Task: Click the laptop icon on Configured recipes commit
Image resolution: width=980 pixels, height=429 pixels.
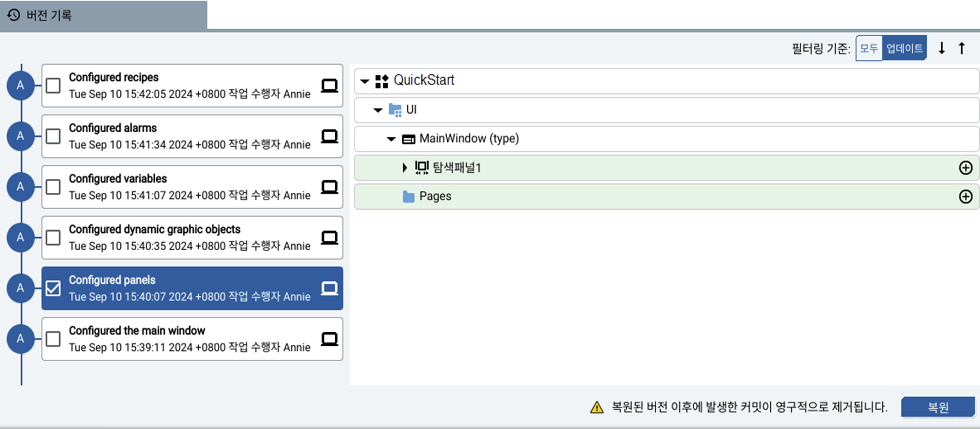Action: pyautogui.click(x=329, y=85)
